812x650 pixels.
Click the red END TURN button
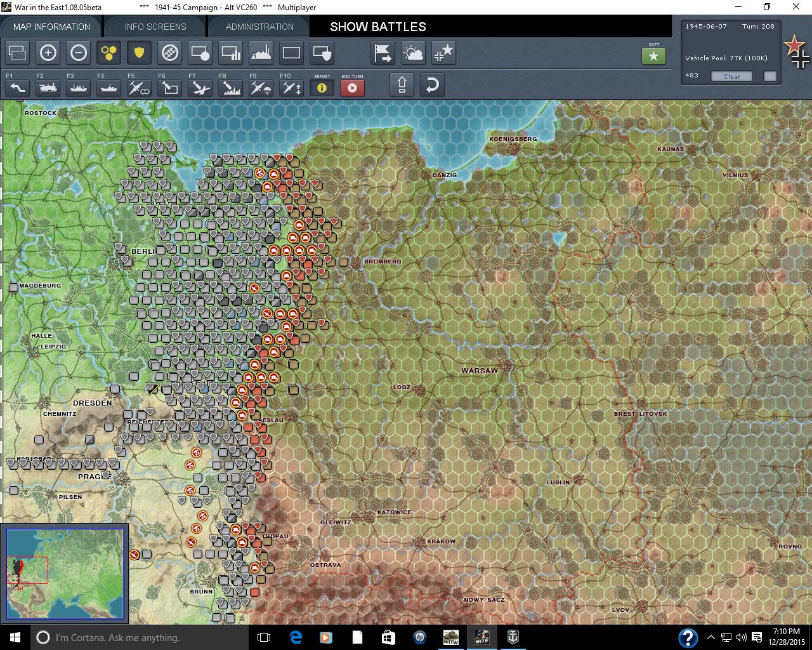point(353,88)
